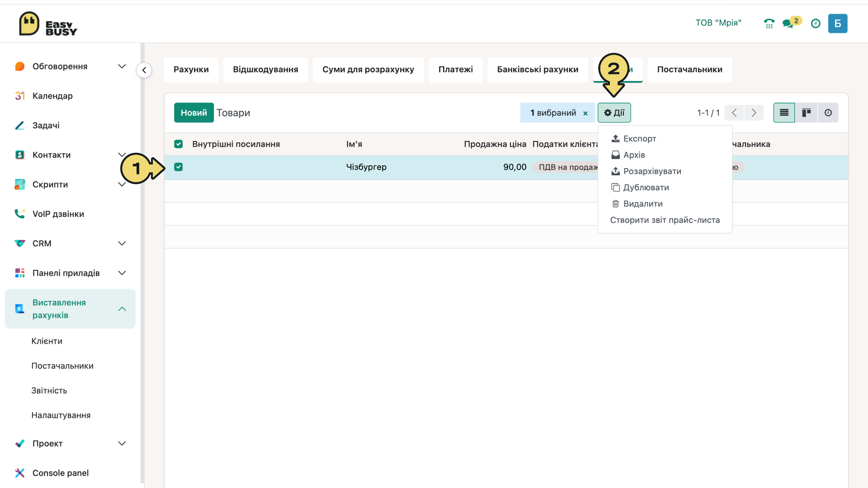Click the clock activities icon in header
The height and width of the screenshot is (488, 868).
pyautogui.click(x=816, y=23)
